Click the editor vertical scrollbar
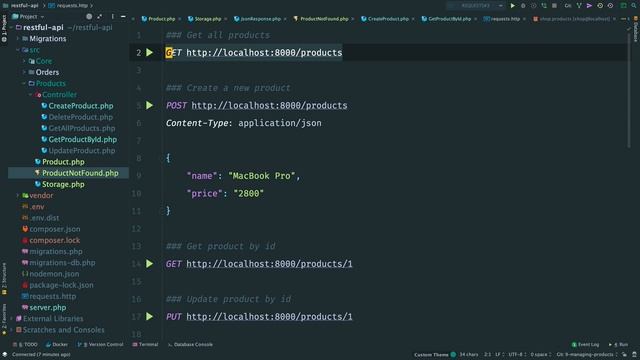Screen dimensions: 640x360 coord(629,90)
